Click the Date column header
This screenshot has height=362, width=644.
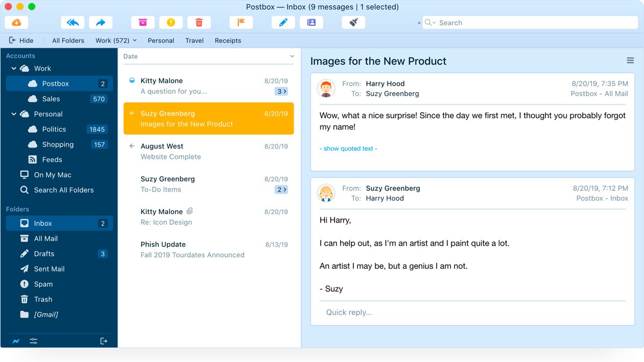(x=130, y=56)
